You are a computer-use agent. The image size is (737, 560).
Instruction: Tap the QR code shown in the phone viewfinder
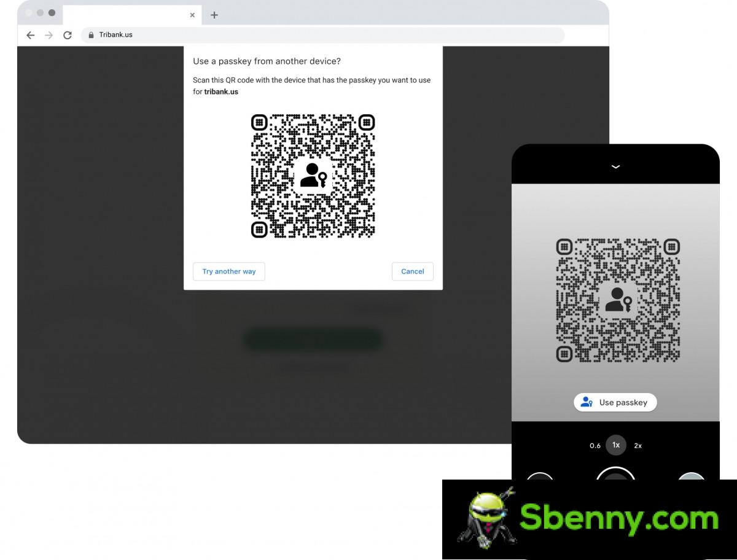point(618,300)
